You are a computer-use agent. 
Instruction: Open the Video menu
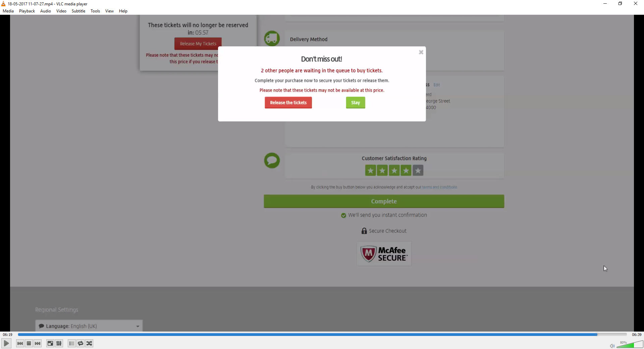(61, 11)
